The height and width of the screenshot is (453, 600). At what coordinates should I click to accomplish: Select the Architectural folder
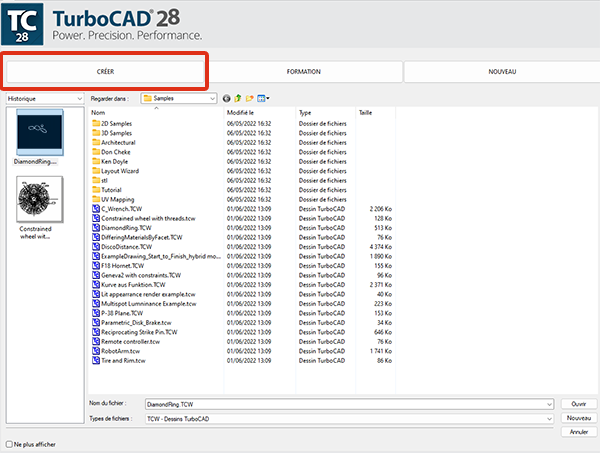point(114,142)
